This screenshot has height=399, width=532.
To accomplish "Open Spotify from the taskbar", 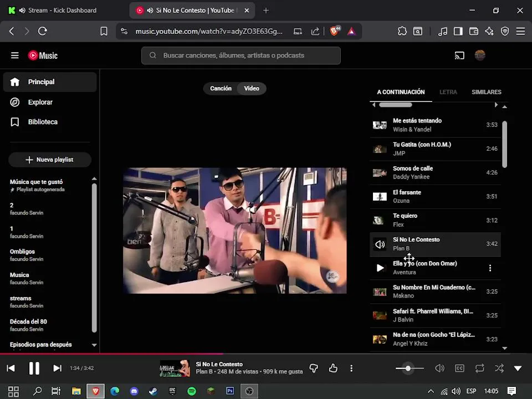I will pos(192,391).
